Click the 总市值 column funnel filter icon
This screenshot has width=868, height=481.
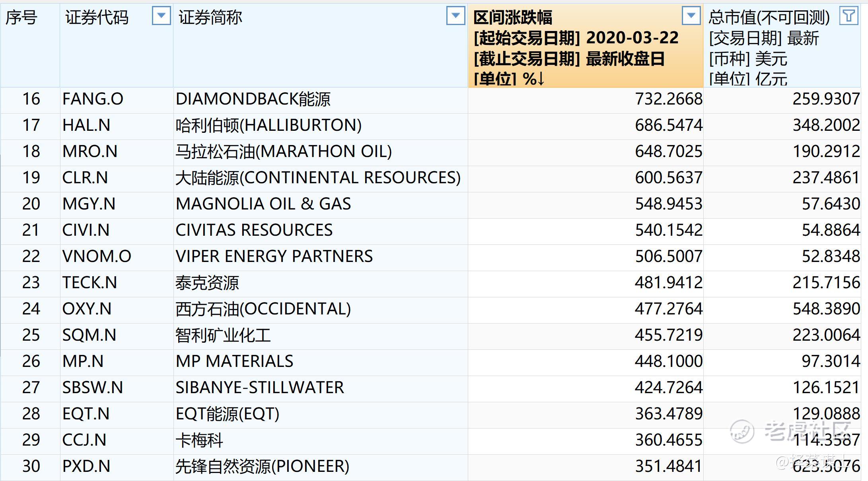[x=848, y=16]
